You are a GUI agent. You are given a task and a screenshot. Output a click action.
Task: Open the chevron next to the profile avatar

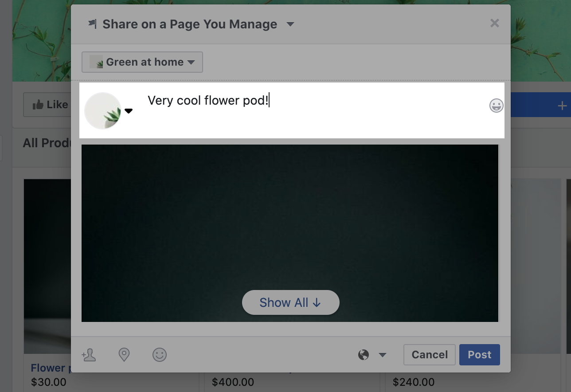coord(129,111)
